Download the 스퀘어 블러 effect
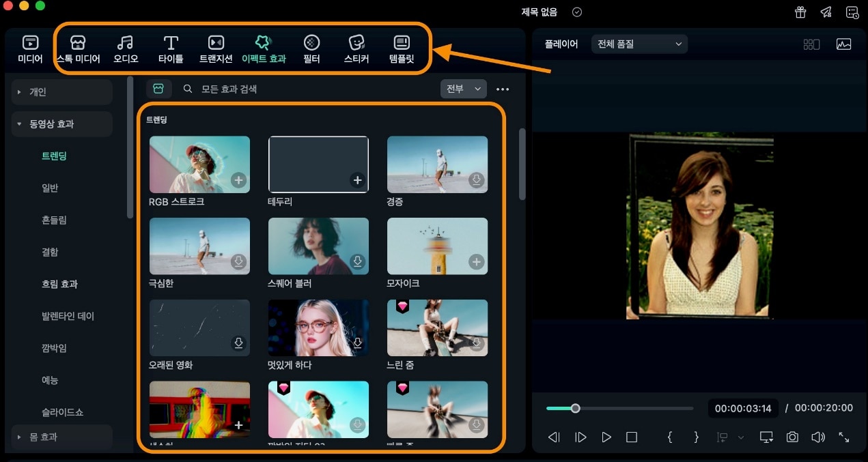The height and width of the screenshot is (462, 868). pyautogui.click(x=357, y=262)
